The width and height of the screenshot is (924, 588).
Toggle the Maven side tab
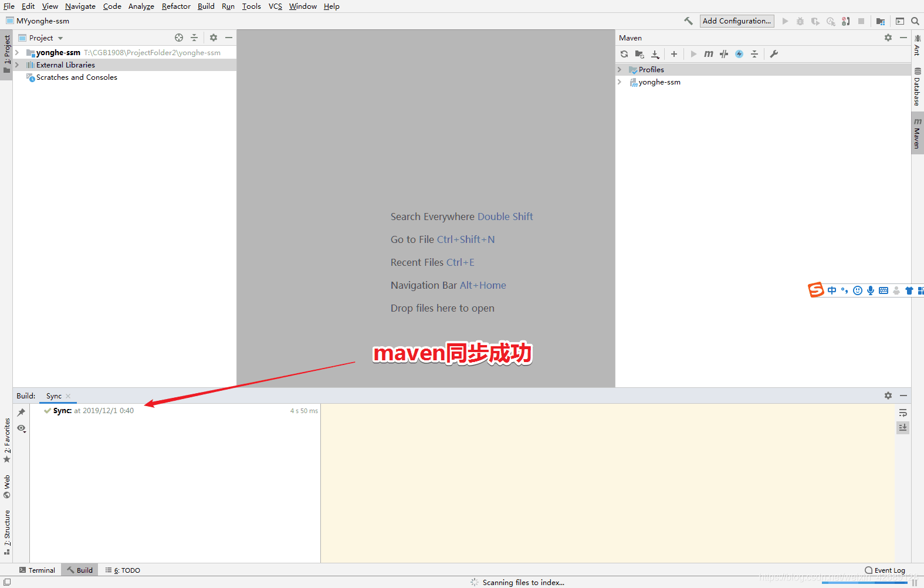(x=918, y=133)
